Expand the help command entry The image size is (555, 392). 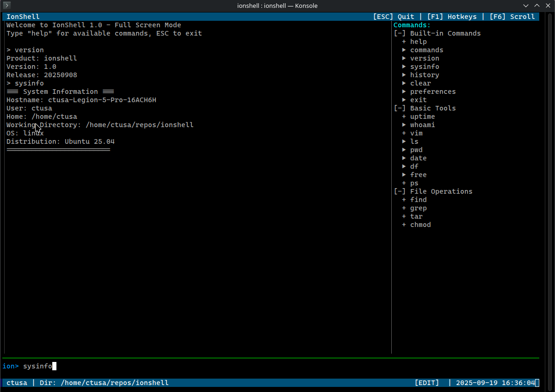click(x=403, y=41)
